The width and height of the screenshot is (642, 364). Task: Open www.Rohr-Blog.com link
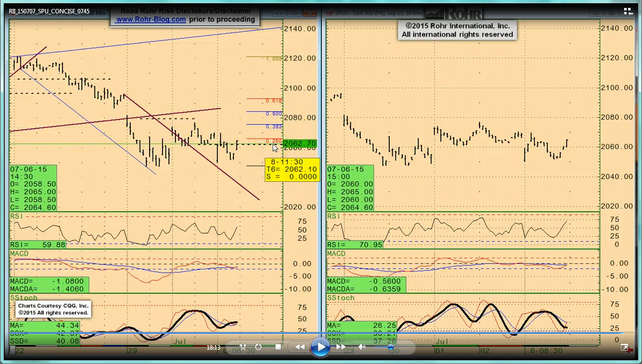coord(151,20)
